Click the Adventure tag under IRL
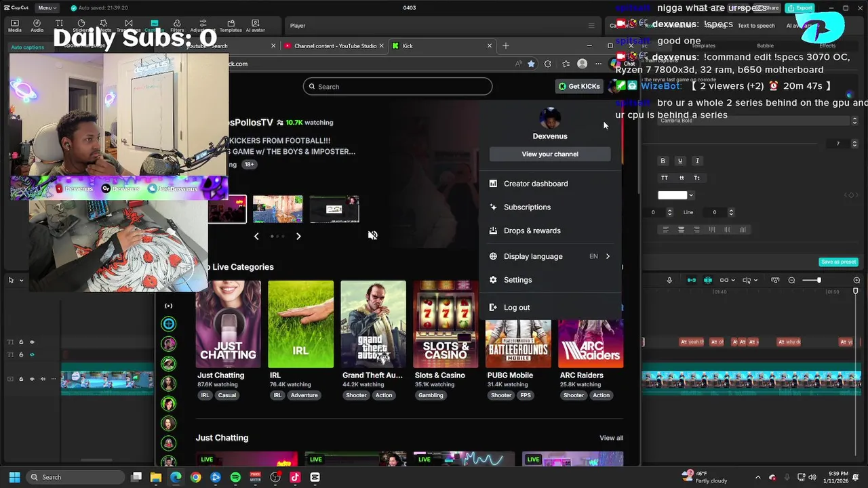This screenshot has width=868, height=488. coord(304,395)
